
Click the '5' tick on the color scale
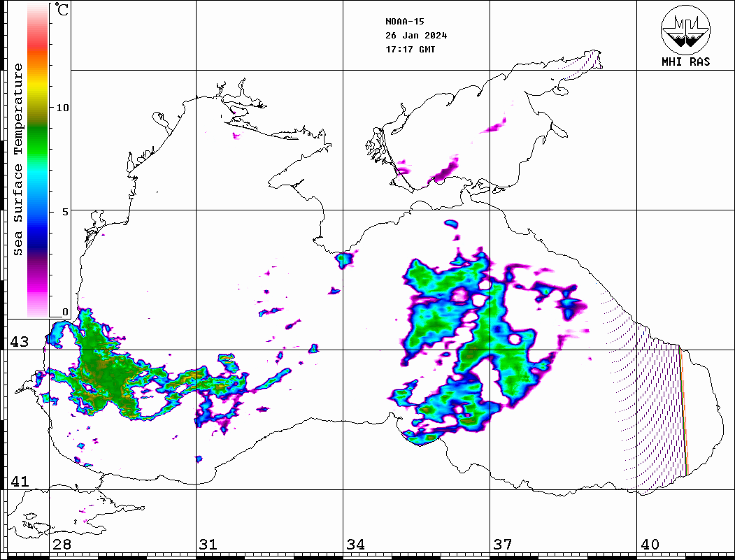click(x=64, y=212)
